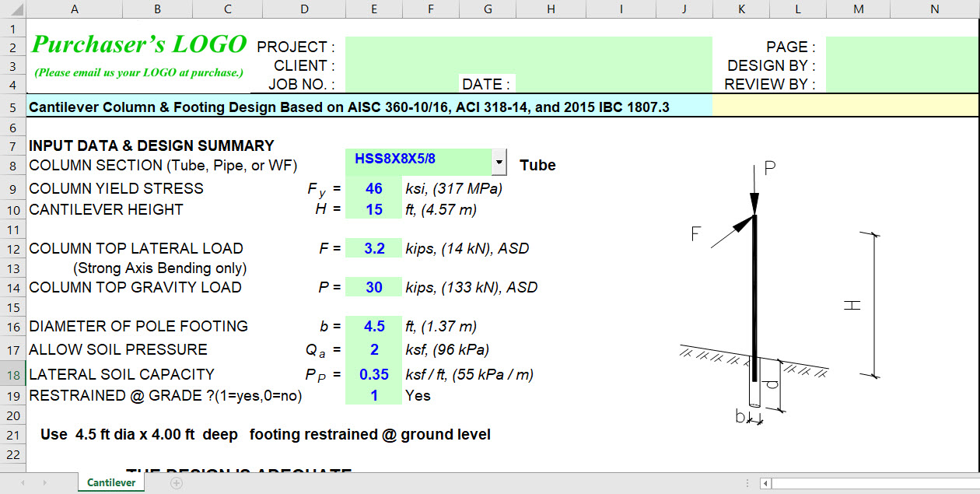Select column N header
The height and width of the screenshot is (494, 980).
936,9
